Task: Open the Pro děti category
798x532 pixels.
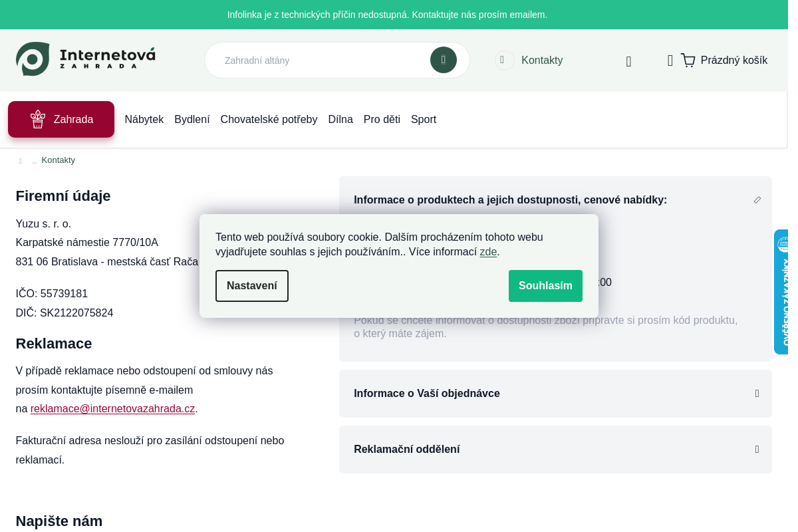Action: [382, 120]
